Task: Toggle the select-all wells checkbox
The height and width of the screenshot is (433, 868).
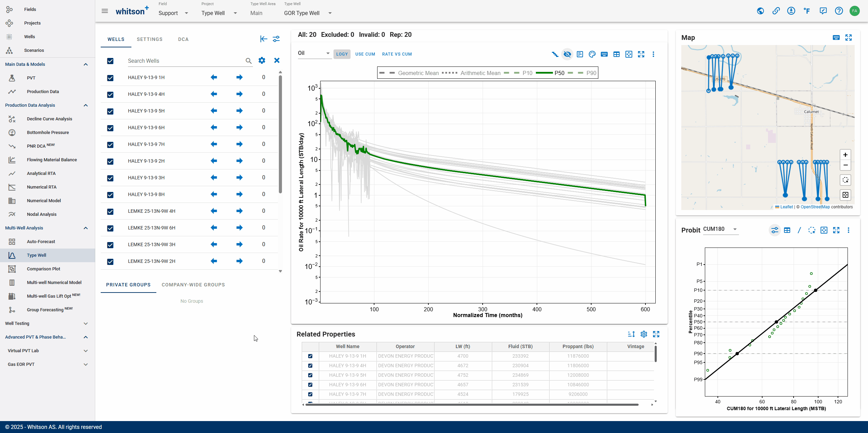Action: (x=110, y=61)
